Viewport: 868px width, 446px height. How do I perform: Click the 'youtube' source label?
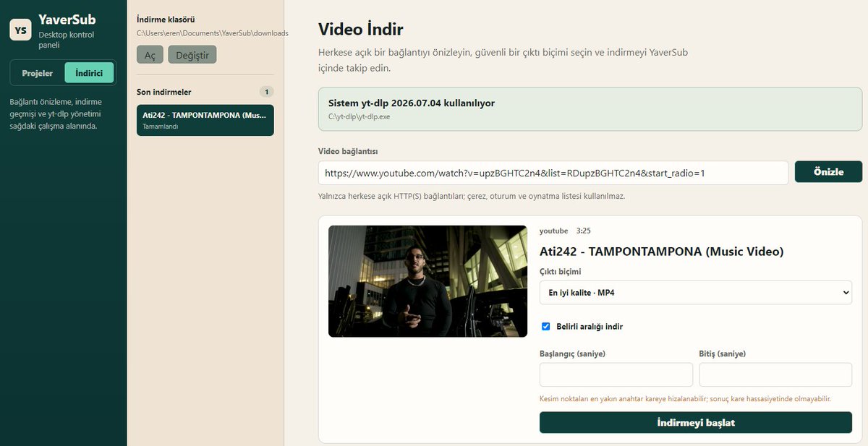(x=554, y=231)
